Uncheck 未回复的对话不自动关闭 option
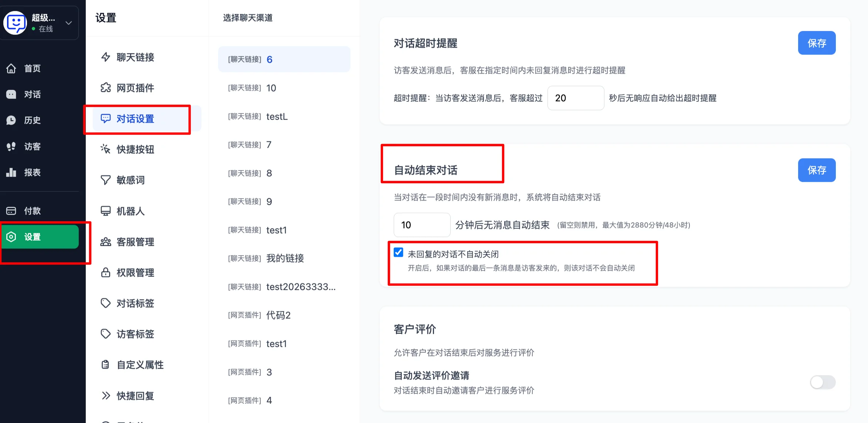Viewport: 868px width, 423px height. (x=398, y=252)
